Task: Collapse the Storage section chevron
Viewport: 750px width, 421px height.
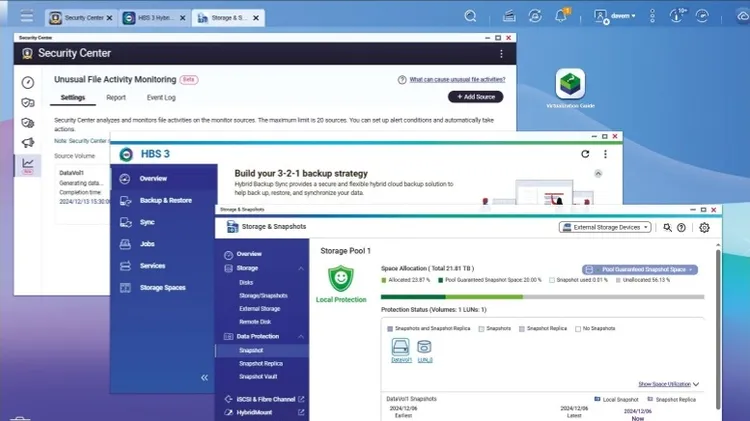Action: 301,268
